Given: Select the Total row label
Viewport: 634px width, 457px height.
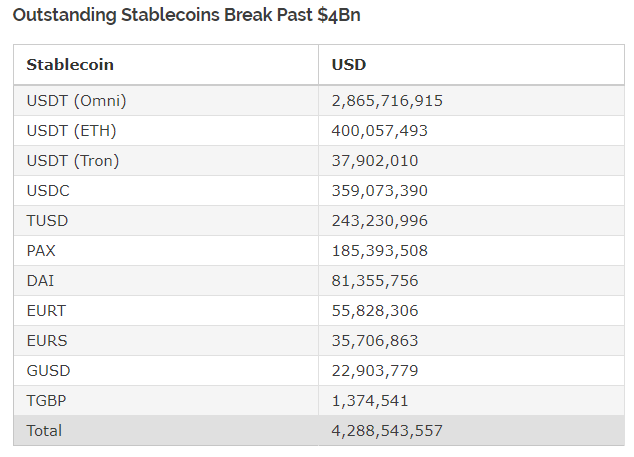Looking at the screenshot, I should 44,430.
